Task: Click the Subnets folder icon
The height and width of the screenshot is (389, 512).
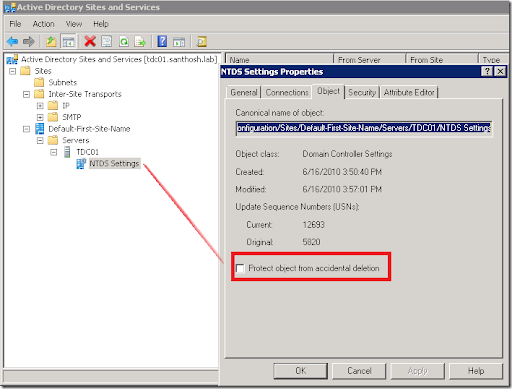Action: tap(39, 82)
